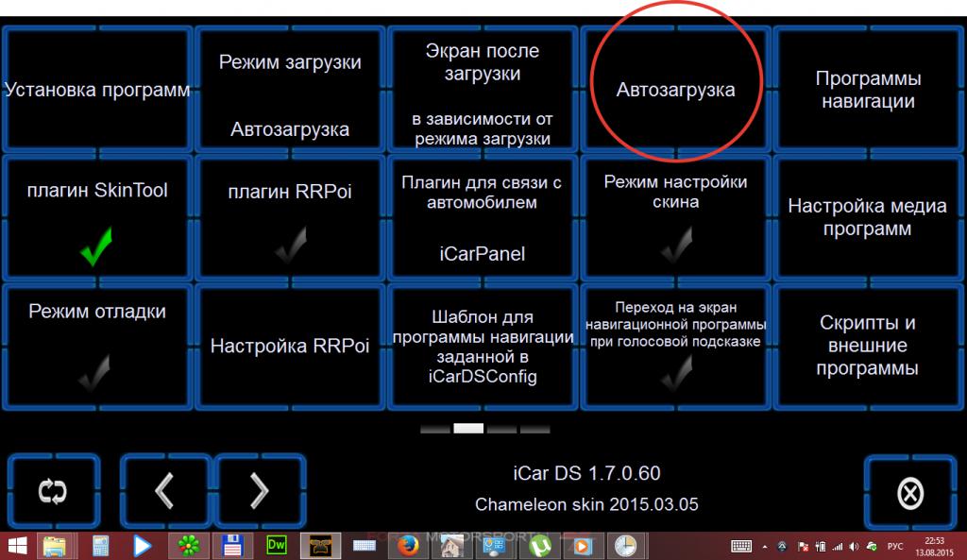Screen dimensions: 967x560
Task: Open the orange media player taskbar icon
Action: pos(582,546)
